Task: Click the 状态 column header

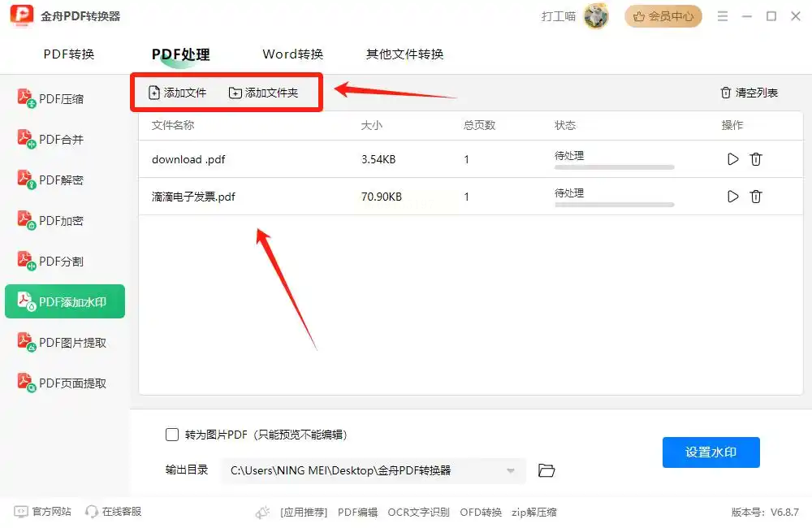Action: click(565, 125)
